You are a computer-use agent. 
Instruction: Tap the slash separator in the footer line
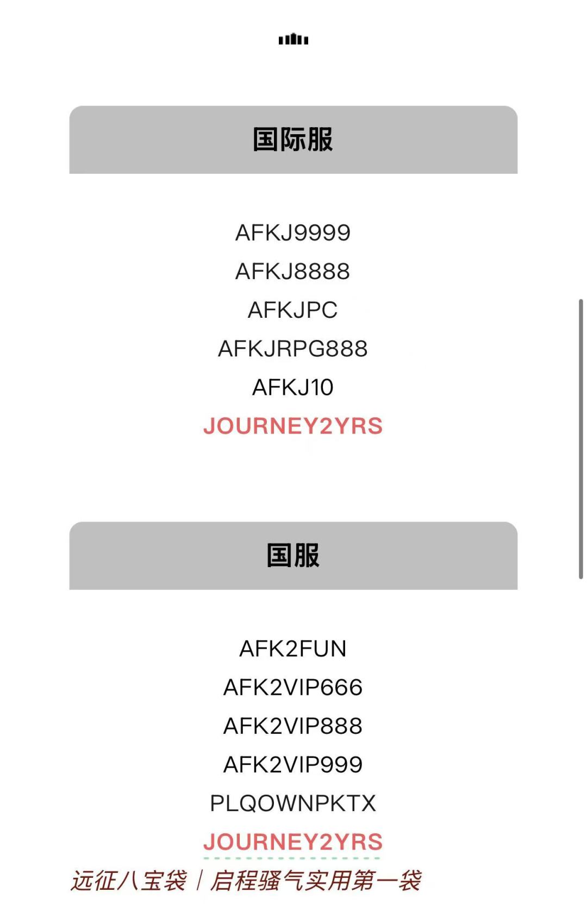199,881
